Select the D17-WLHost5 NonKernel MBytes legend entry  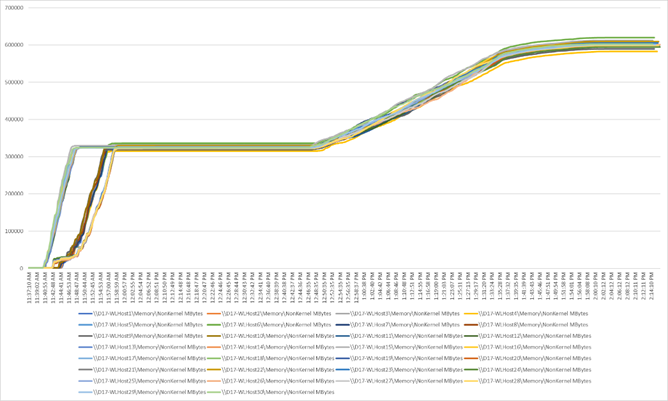tap(141, 325)
